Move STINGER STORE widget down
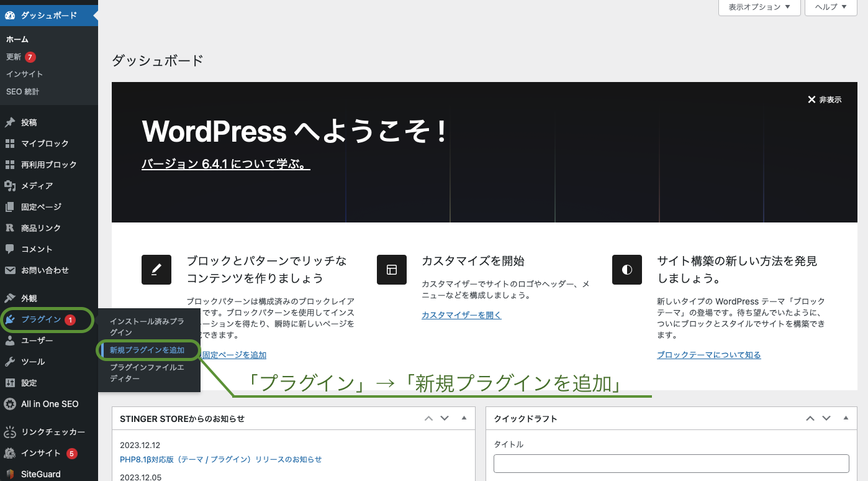 445,418
